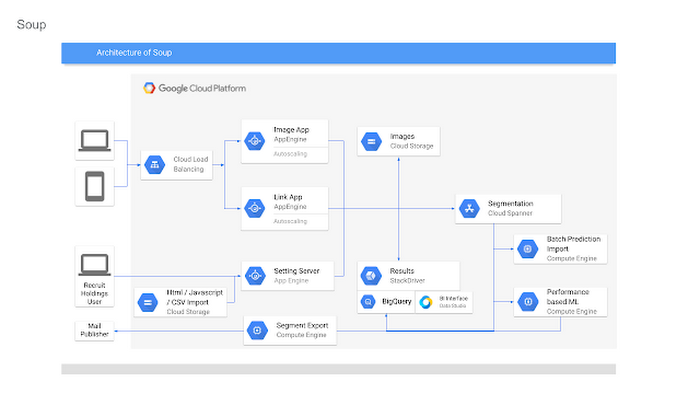Image resolution: width=700 pixels, height=394 pixels.
Task: Select the 'StackDriver' subtitle
Action: point(407,281)
